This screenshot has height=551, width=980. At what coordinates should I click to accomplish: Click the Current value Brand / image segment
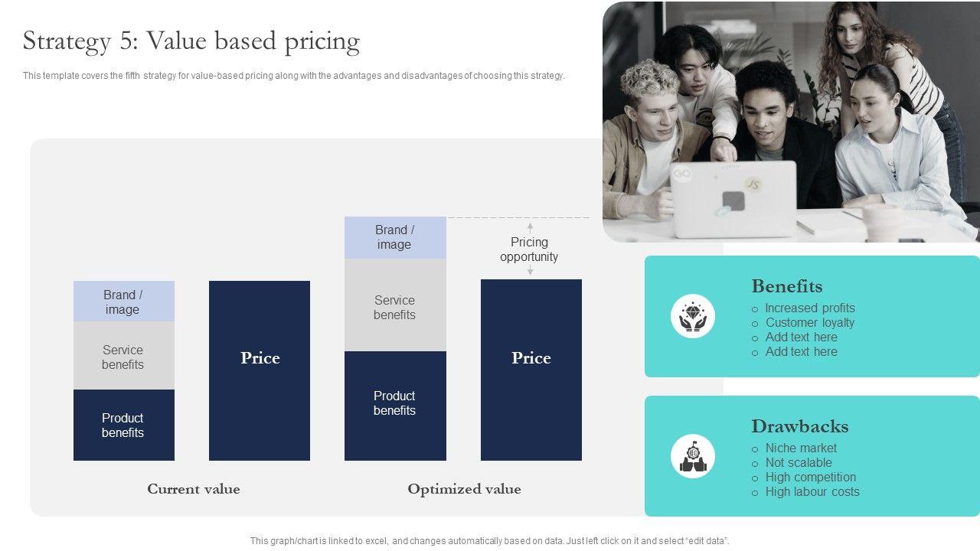pyautogui.click(x=123, y=302)
